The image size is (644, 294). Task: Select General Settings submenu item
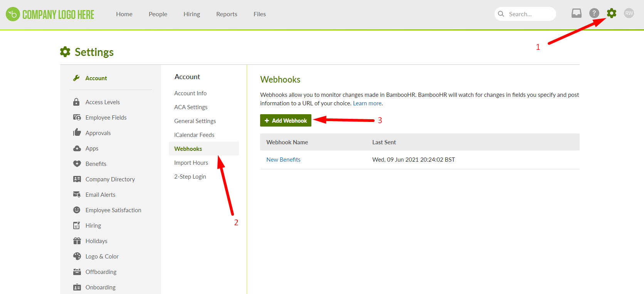coord(195,121)
